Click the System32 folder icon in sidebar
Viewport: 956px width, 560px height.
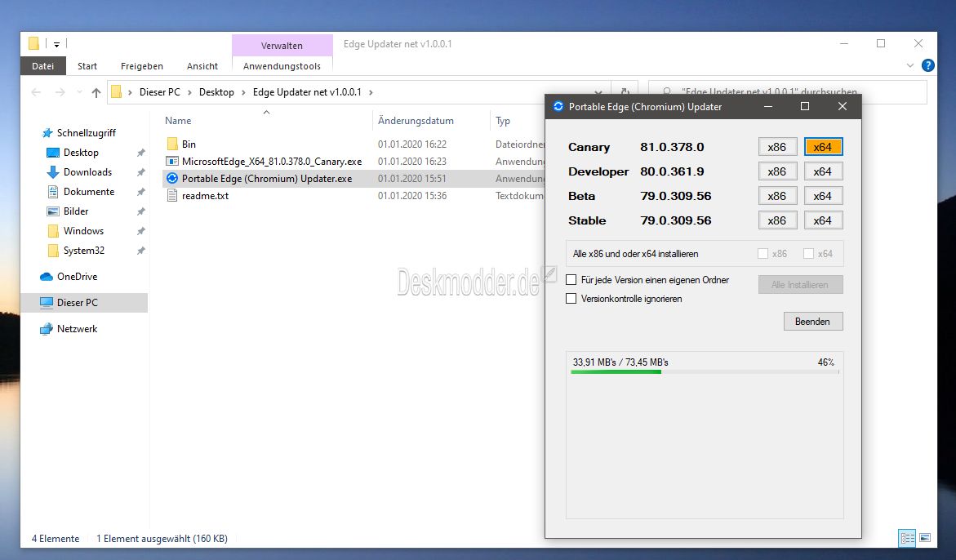coord(53,251)
